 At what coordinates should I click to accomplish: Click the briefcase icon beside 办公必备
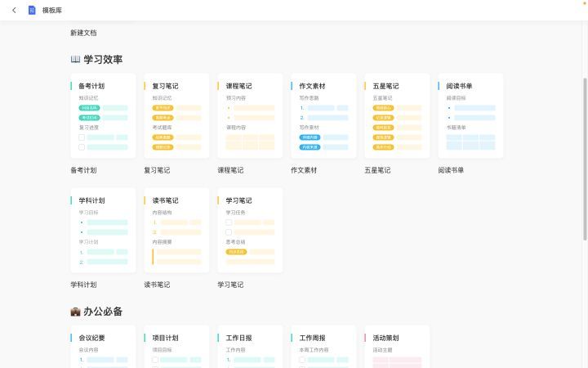click(75, 312)
